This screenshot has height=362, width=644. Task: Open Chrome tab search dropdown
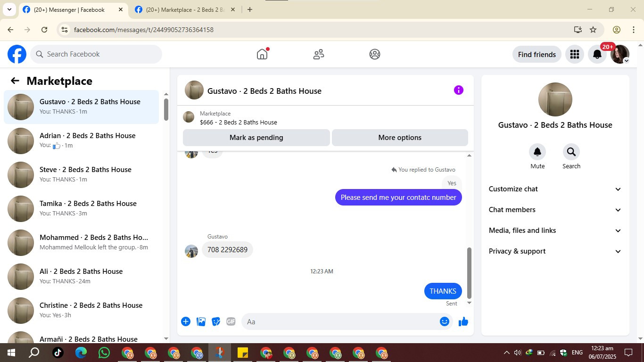[x=9, y=9]
